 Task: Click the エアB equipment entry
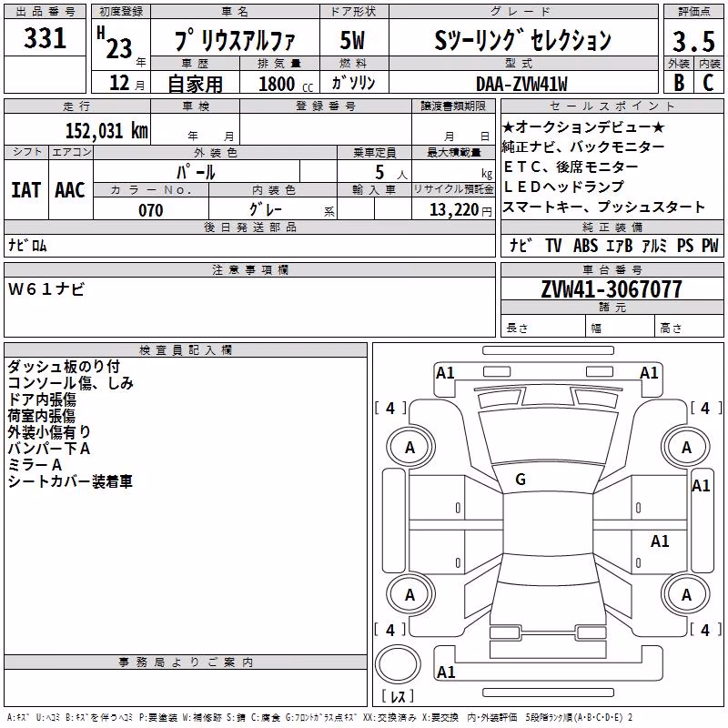pos(620,245)
